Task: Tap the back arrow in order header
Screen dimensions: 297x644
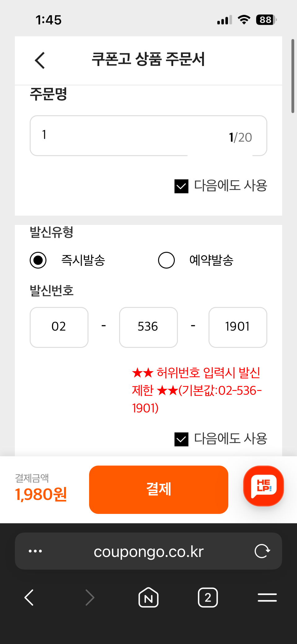Action: [40, 60]
